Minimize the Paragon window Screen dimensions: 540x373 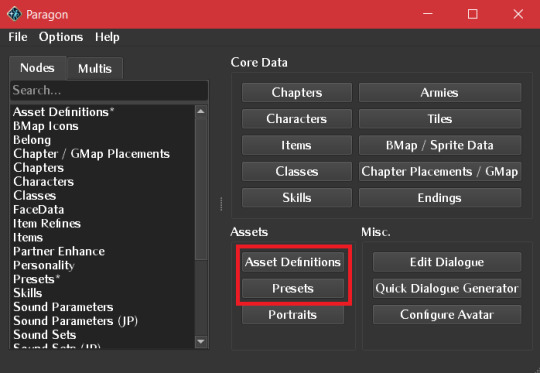click(428, 14)
